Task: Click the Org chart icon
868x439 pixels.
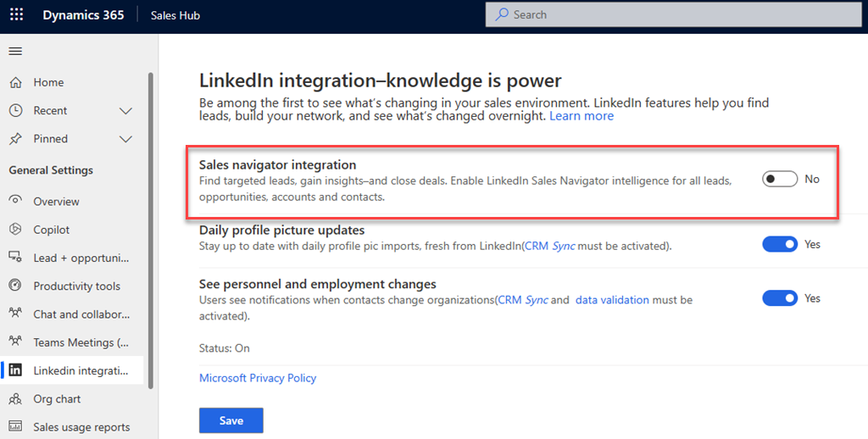Action: click(x=15, y=398)
